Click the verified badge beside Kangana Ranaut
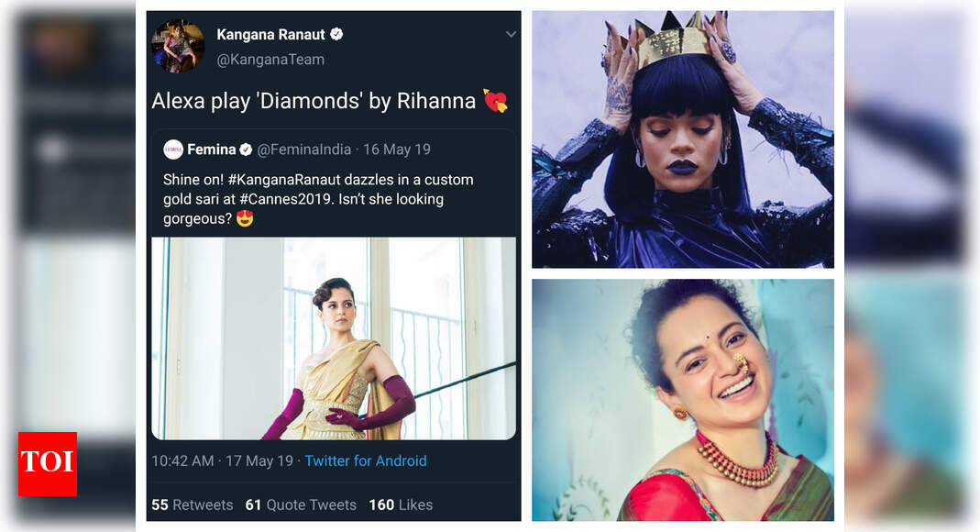Screen dimensions: 980x532 point(336,35)
